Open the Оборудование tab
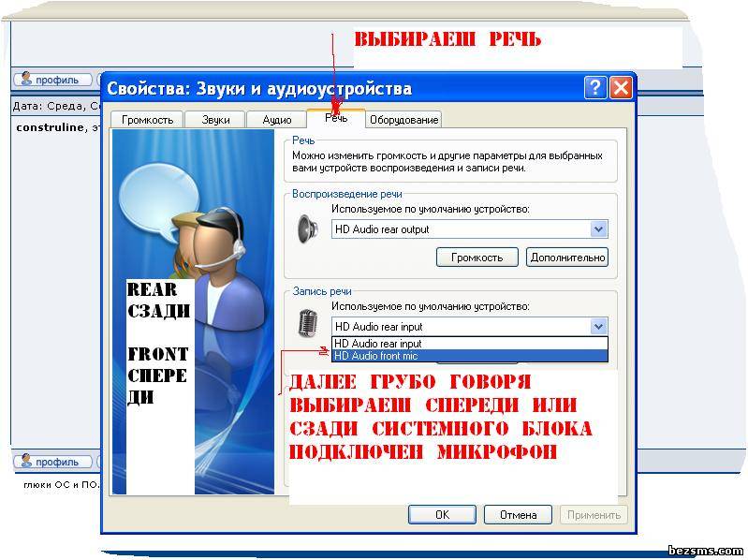Screen dimensions: 748x560 (x=403, y=120)
